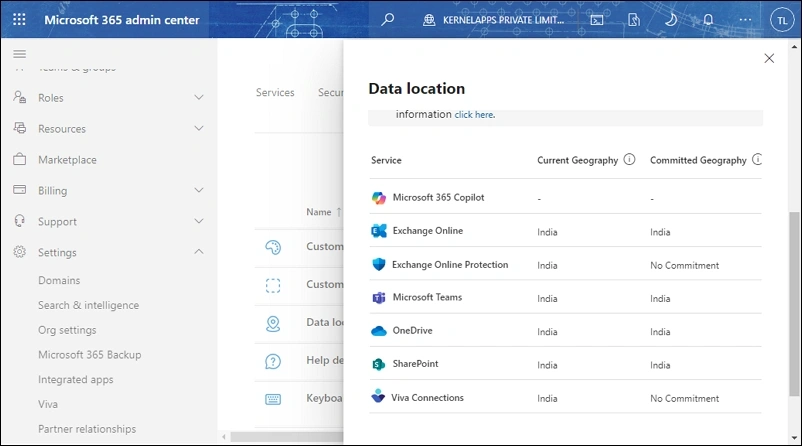Open Partner relationships

87,429
